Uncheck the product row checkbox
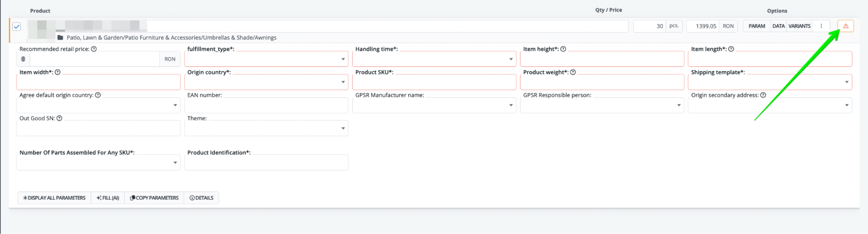 pyautogui.click(x=17, y=26)
